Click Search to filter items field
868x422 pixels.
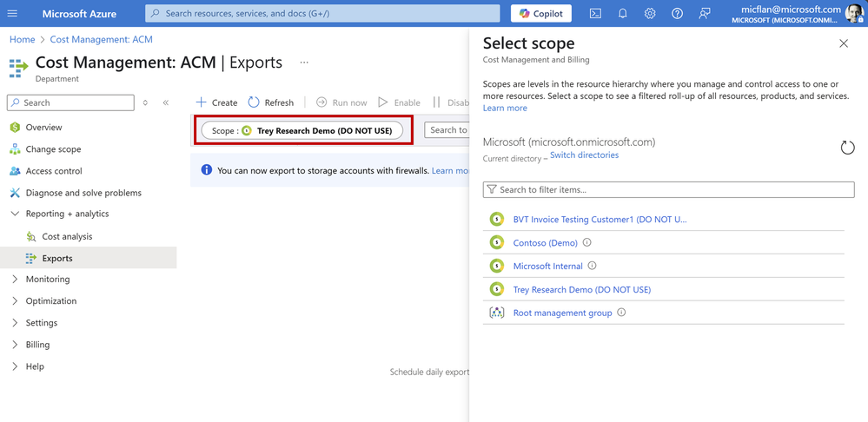click(669, 189)
